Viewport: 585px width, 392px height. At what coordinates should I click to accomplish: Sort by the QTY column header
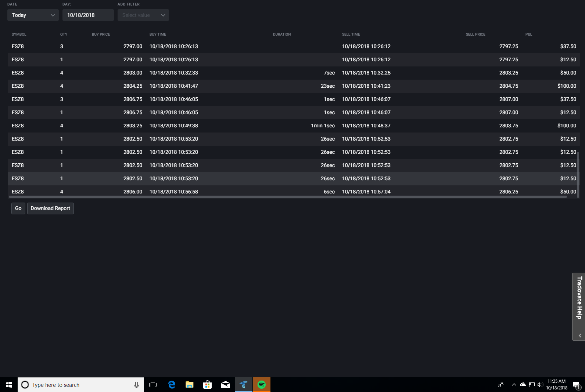[64, 35]
